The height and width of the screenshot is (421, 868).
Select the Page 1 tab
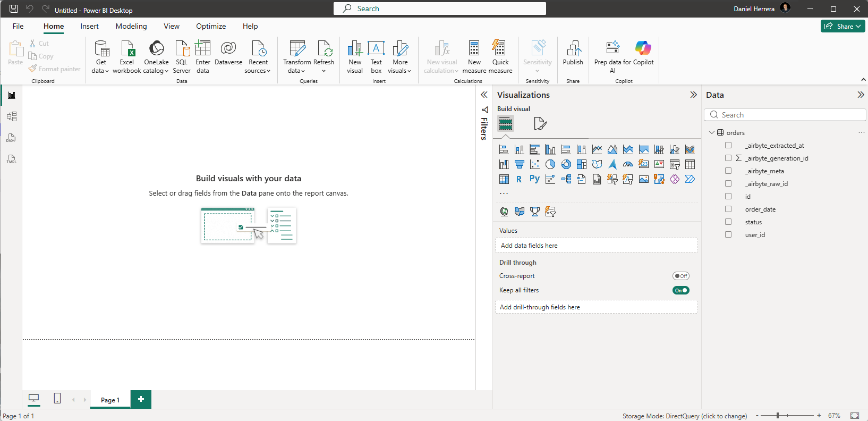coord(110,400)
